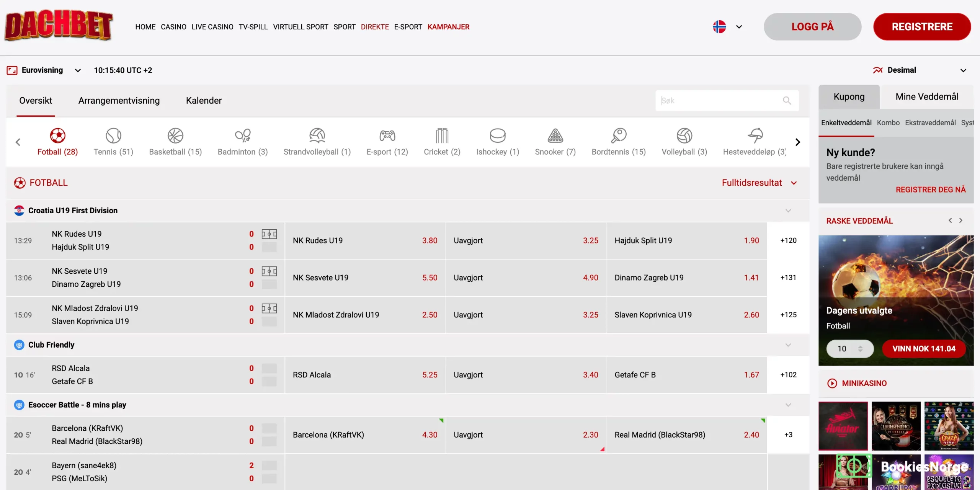Select the Ishockey puck icon
Viewport: 980px width, 490px height.
[498, 136]
